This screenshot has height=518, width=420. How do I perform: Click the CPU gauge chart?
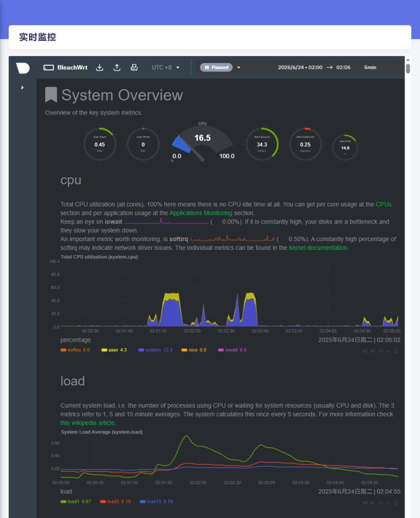(203, 143)
